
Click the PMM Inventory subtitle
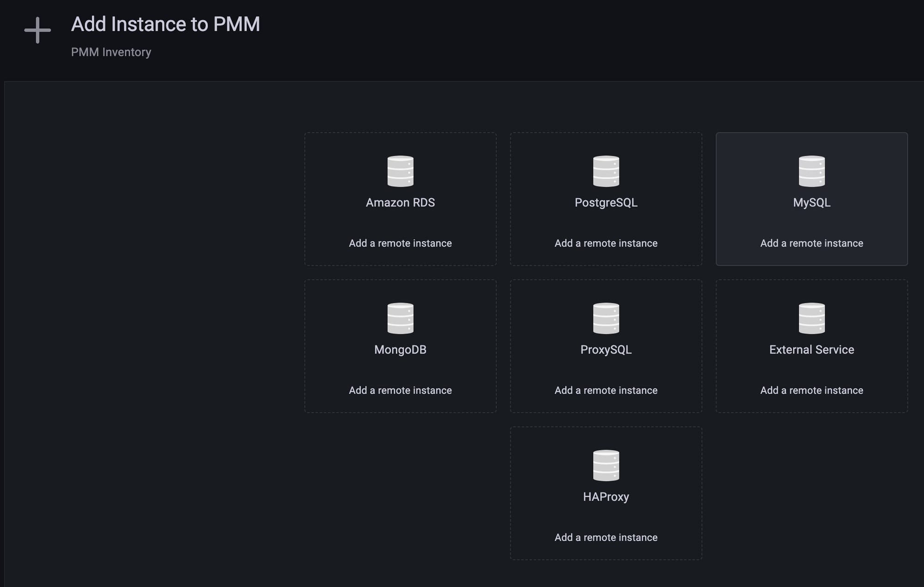[111, 52]
